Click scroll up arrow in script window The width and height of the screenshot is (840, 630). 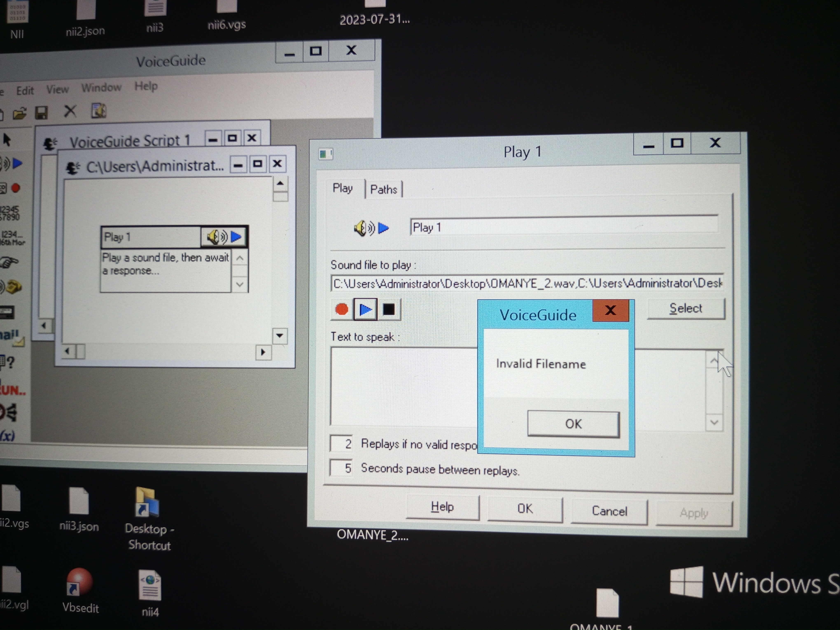[x=280, y=183]
